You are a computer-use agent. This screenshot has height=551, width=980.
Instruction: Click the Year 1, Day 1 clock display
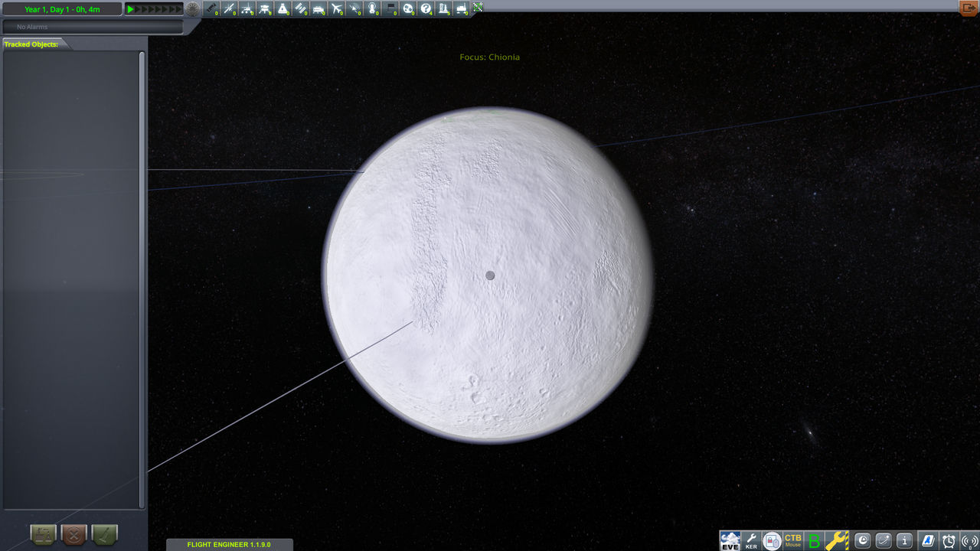pyautogui.click(x=61, y=9)
